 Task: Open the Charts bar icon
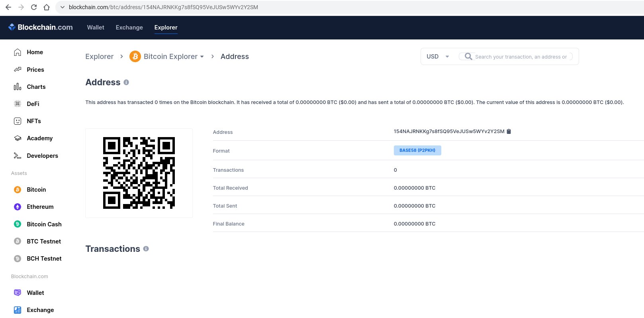click(x=18, y=87)
